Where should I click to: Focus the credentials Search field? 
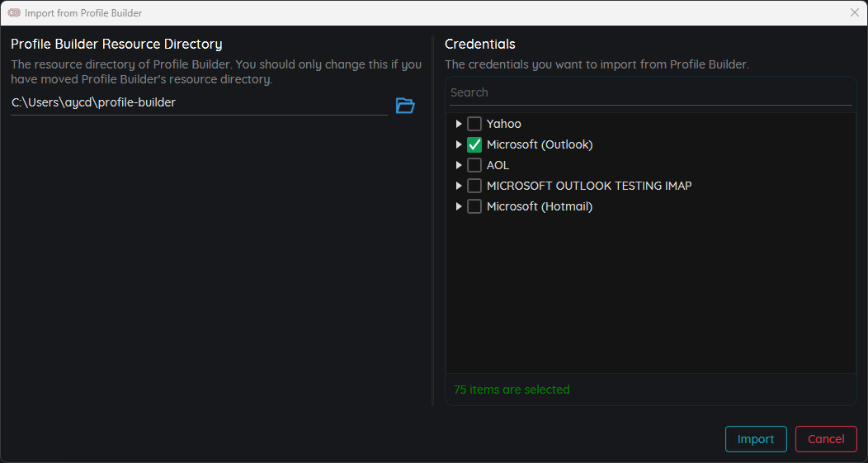click(651, 93)
